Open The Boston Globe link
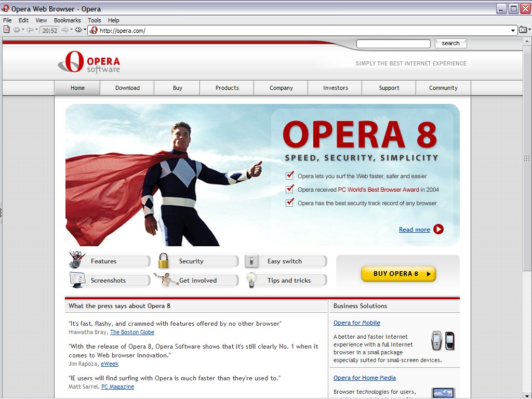This screenshot has height=399, width=532. (x=132, y=332)
